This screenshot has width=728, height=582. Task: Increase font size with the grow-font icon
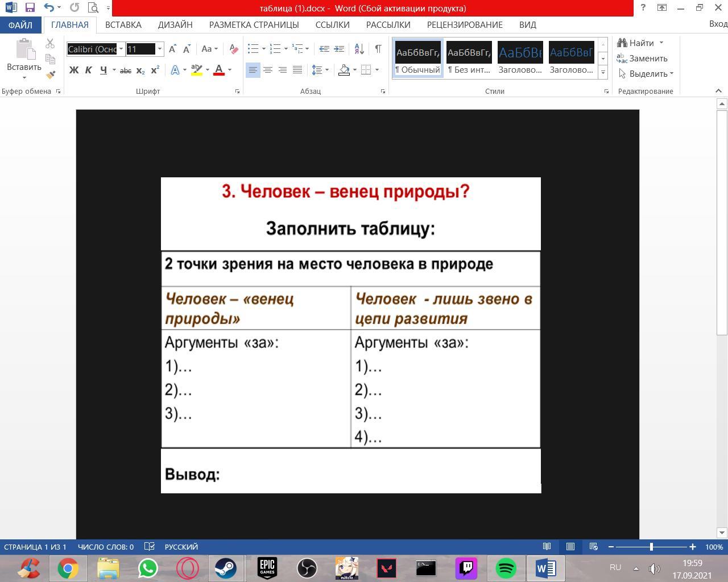coord(172,49)
